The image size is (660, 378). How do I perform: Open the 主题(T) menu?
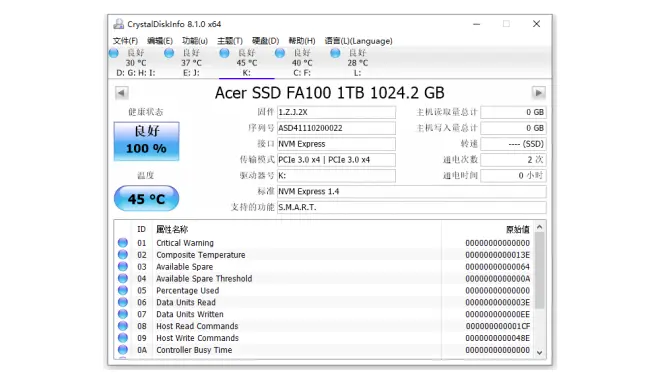(230, 41)
